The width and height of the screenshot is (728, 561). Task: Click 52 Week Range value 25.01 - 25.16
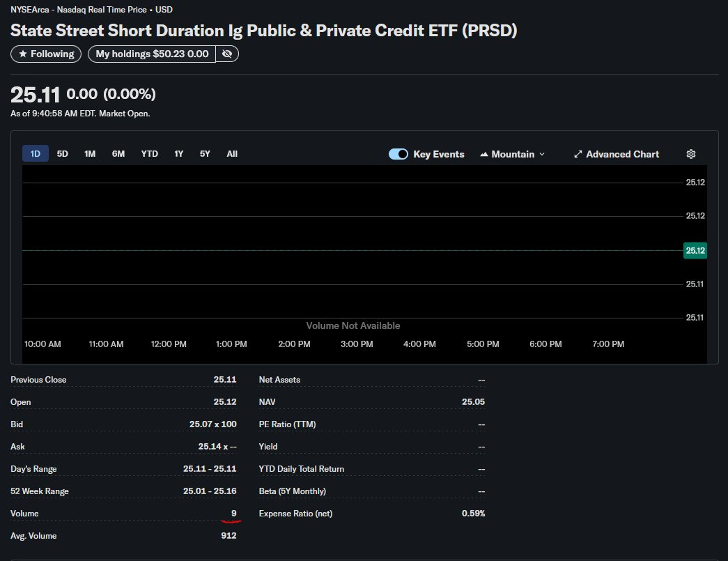pyautogui.click(x=210, y=491)
